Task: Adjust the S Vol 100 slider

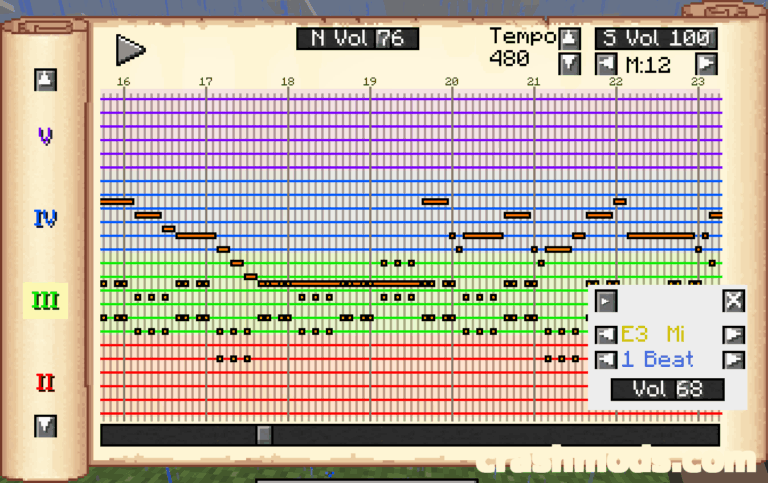Action: pyautogui.click(x=656, y=38)
